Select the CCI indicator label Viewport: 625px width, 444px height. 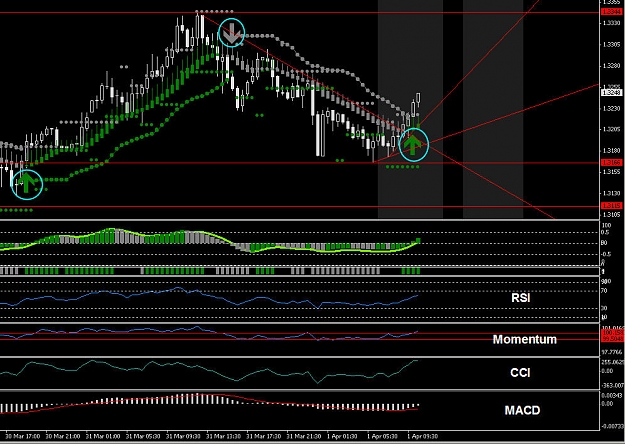pos(520,373)
